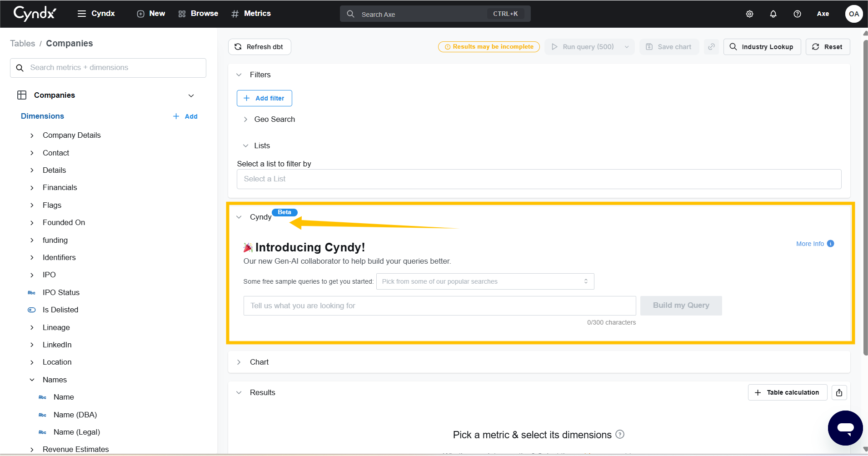Click the OA user avatar

[853, 14]
